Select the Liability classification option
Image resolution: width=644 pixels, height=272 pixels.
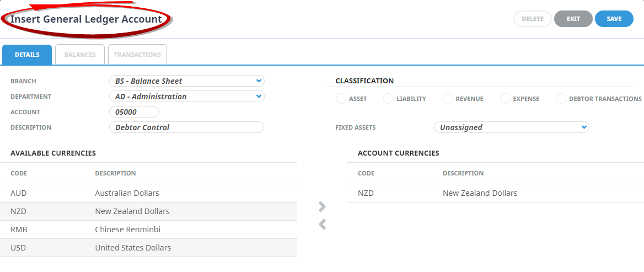(388, 99)
